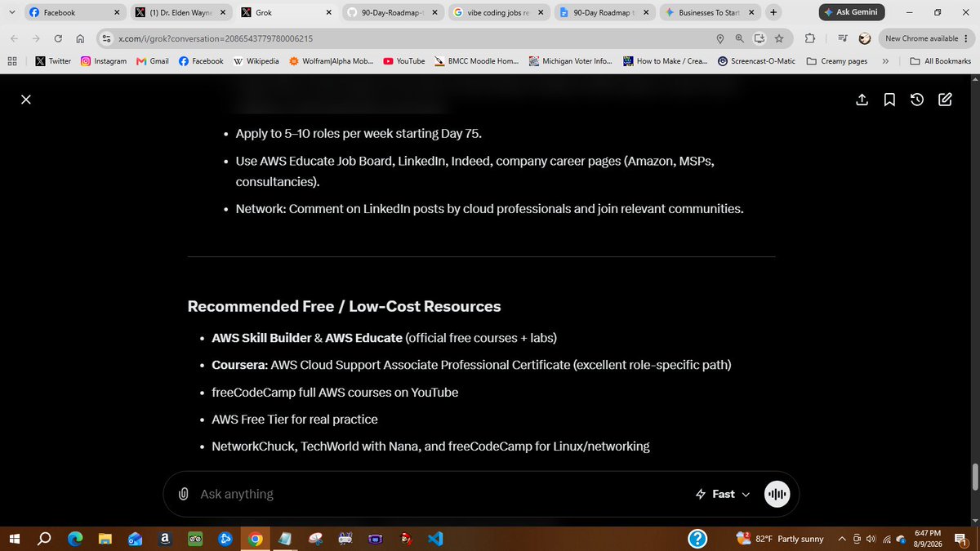Click the taskbar search magnifier
Screen dimensions: 980x551
45,539
